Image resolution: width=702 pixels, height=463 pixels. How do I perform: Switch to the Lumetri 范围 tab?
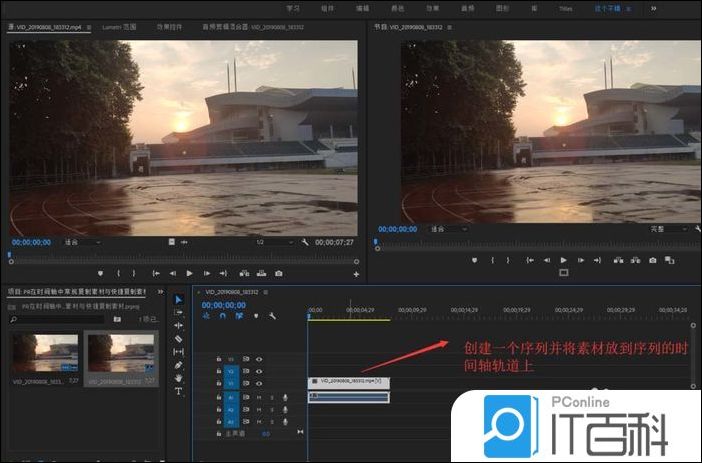pos(119,27)
